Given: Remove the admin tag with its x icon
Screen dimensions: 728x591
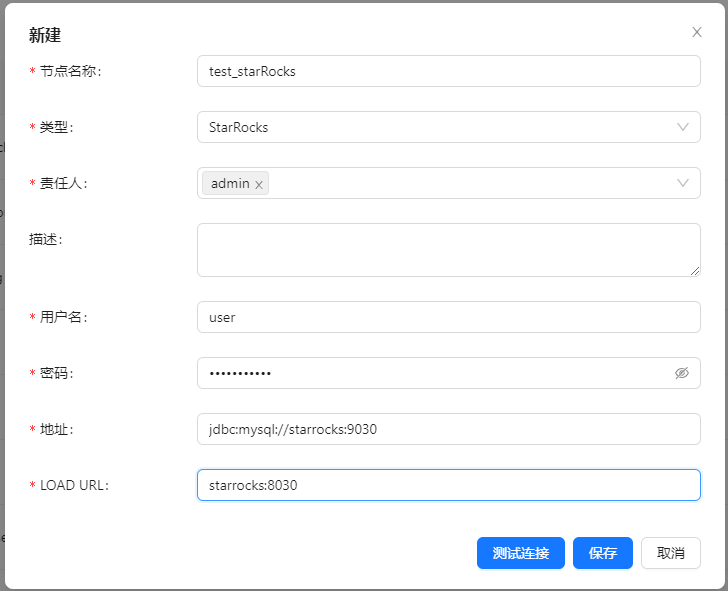Looking at the screenshot, I should point(259,184).
